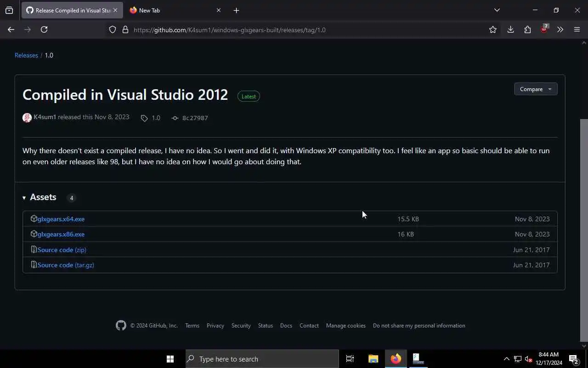
Task: Click the muted volume tray icon
Action: click(528, 359)
